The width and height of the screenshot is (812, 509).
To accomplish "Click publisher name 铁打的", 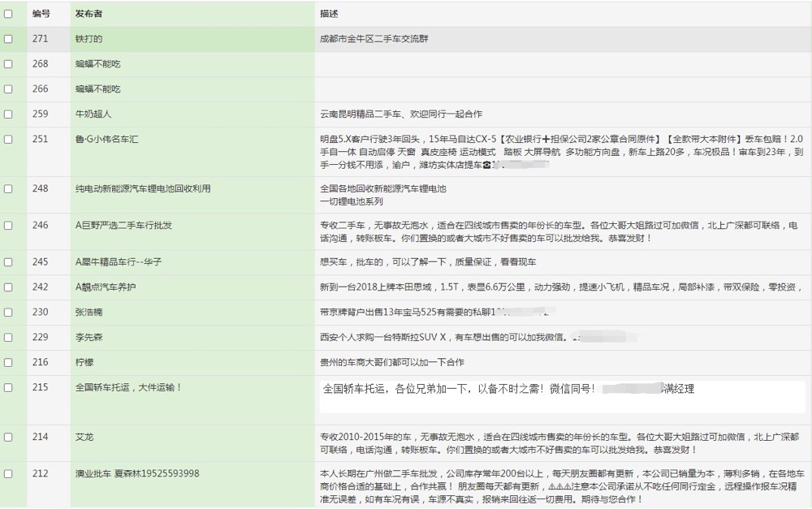I will pyautogui.click(x=89, y=39).
